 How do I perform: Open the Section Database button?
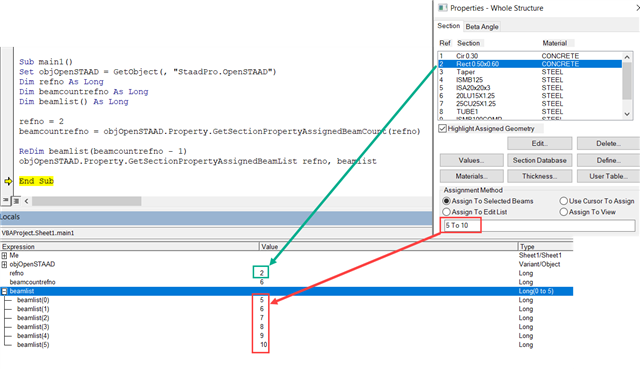tap(539, 160)
